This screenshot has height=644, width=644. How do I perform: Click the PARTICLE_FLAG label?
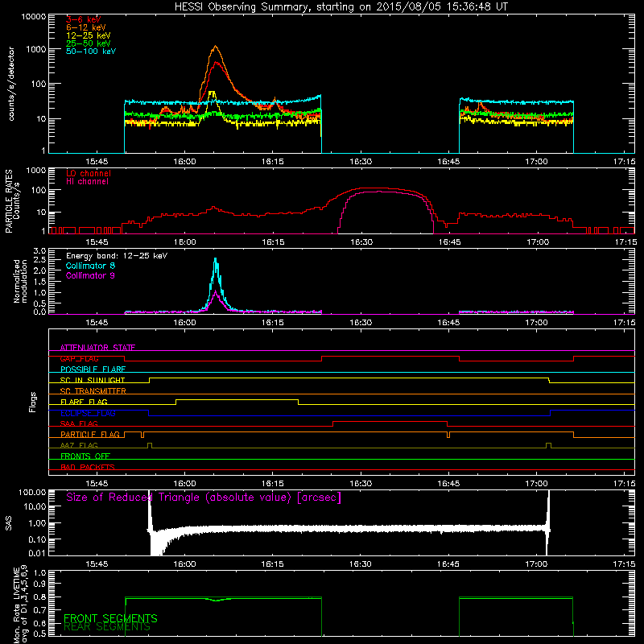(x=90, y=435)
